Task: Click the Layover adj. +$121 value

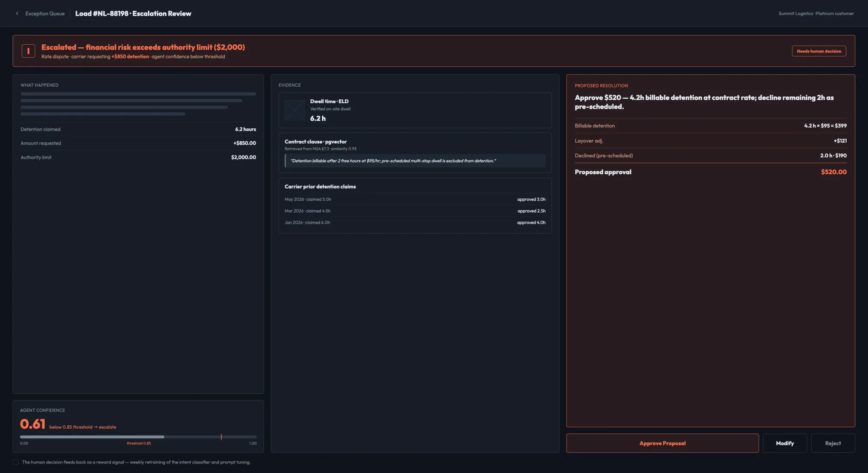Action: (x=840, y=141)
